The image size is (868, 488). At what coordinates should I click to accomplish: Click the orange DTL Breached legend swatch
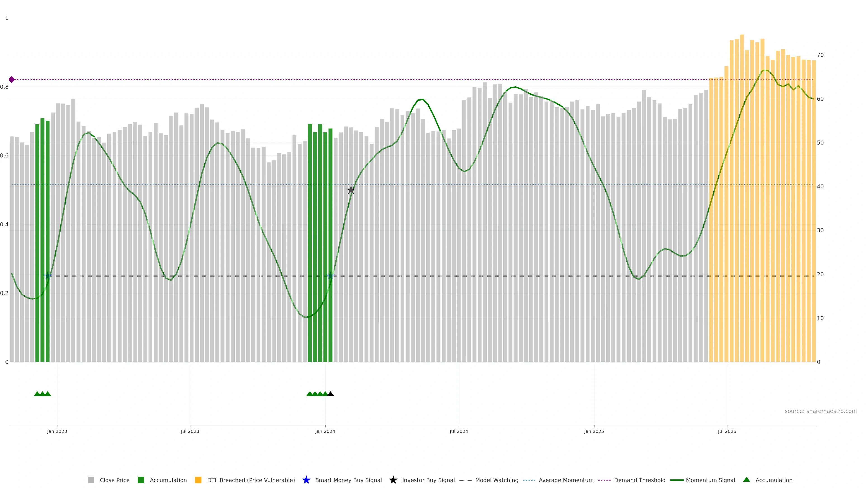tap(198, 480)
